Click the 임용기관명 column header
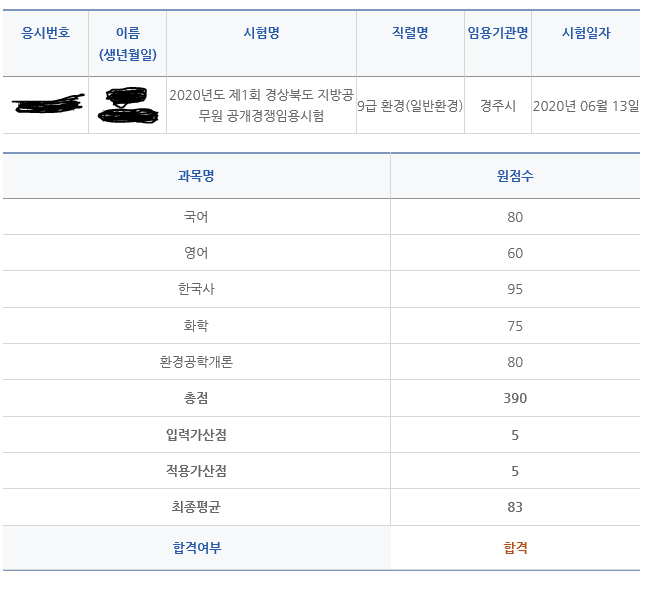This screenshot has height=592, width=652. click(498, 33)
